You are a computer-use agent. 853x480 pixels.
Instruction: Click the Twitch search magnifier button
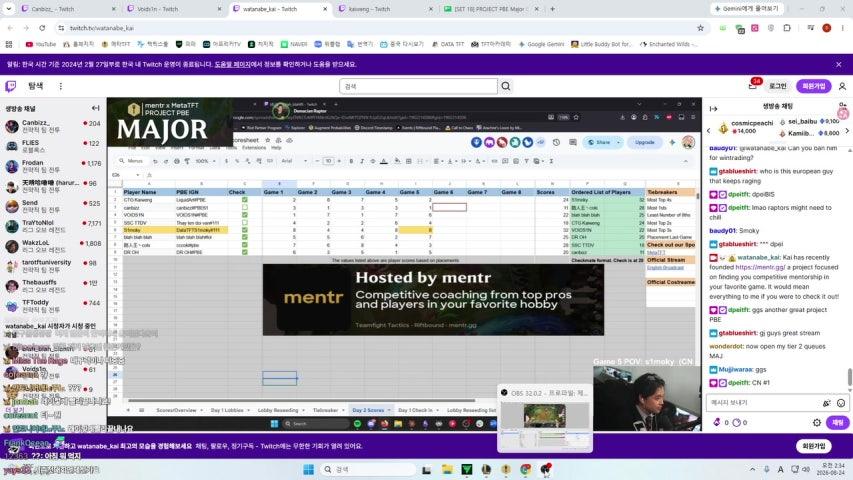click(x=506, y=86)
